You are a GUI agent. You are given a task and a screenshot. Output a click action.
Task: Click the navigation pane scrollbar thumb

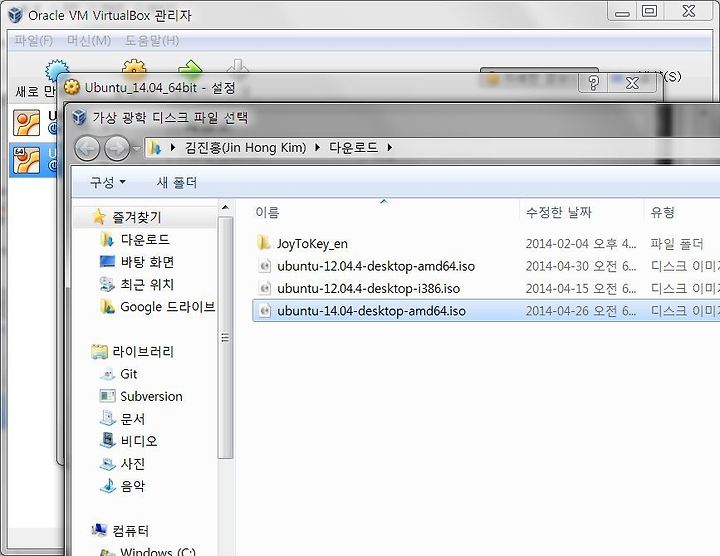(x=225, y=338)
